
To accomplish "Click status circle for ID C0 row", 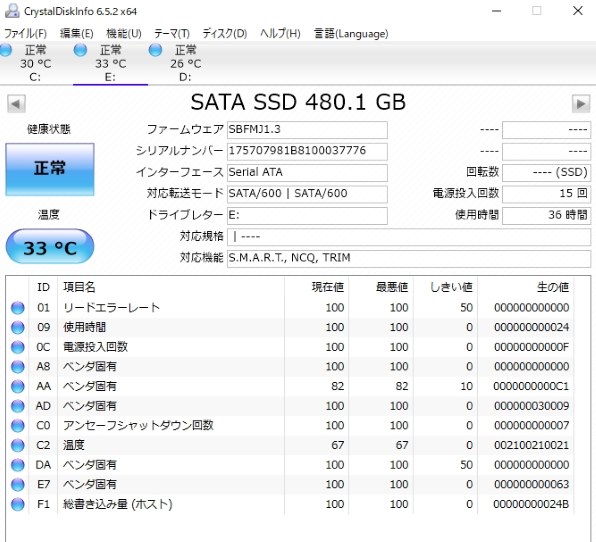I will [17, 426].
